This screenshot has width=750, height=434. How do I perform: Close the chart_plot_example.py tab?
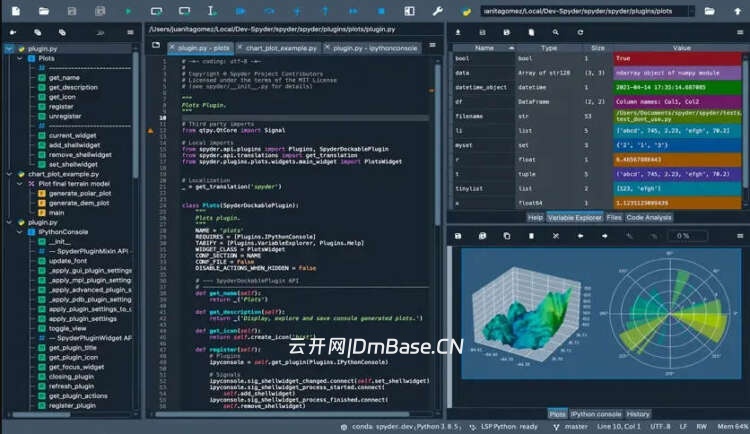(x=240, y=48)
